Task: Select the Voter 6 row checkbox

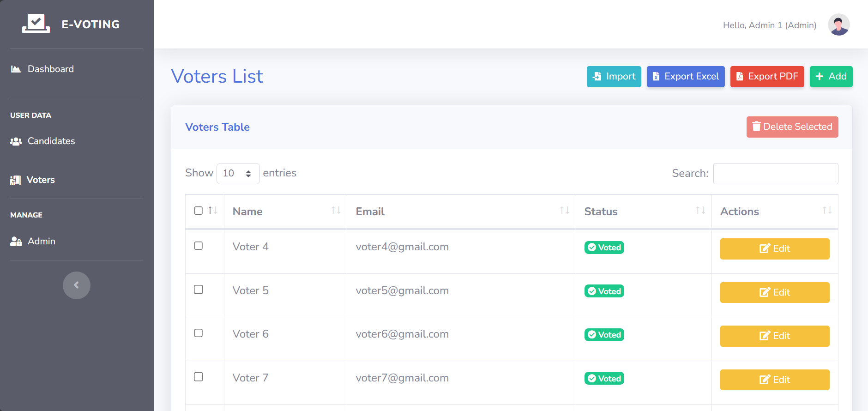Action: (199, 333)
